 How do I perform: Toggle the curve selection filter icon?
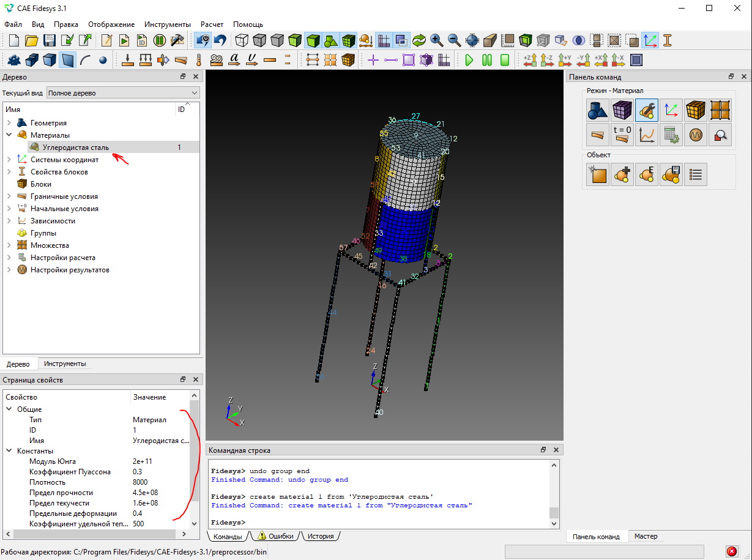(85, 60)
